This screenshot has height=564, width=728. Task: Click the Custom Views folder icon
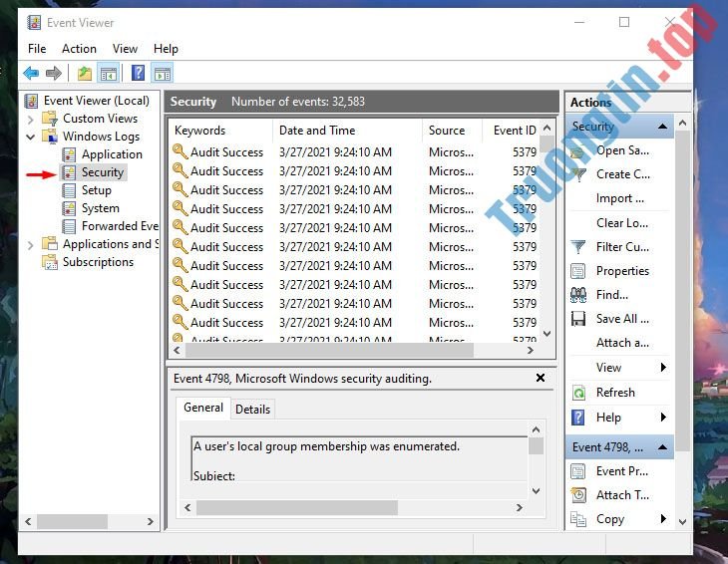click(50, 119)
